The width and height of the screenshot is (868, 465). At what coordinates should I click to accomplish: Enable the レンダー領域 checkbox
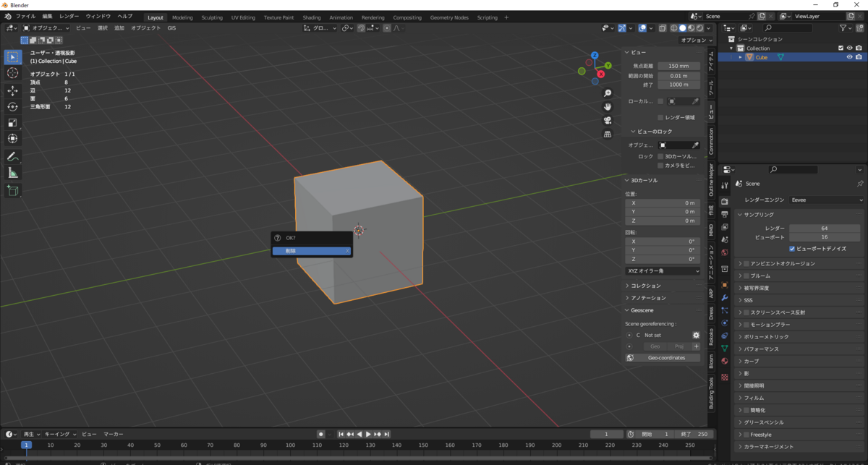660,117
